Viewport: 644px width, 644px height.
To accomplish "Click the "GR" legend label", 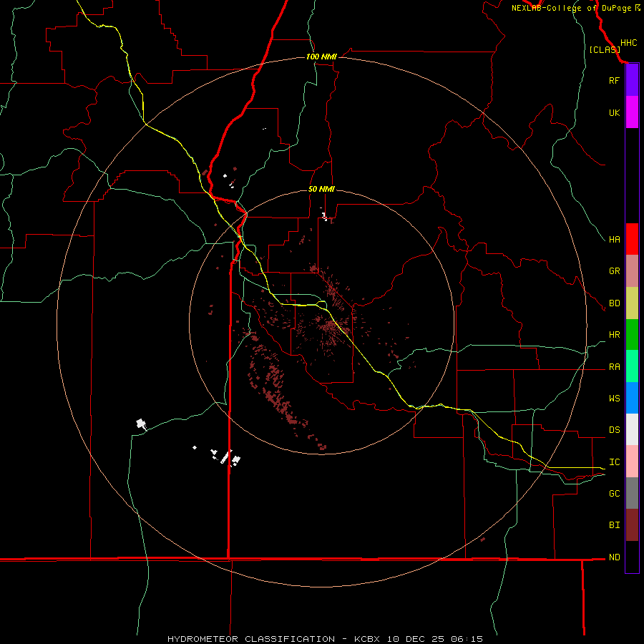I will click(614, 271).
